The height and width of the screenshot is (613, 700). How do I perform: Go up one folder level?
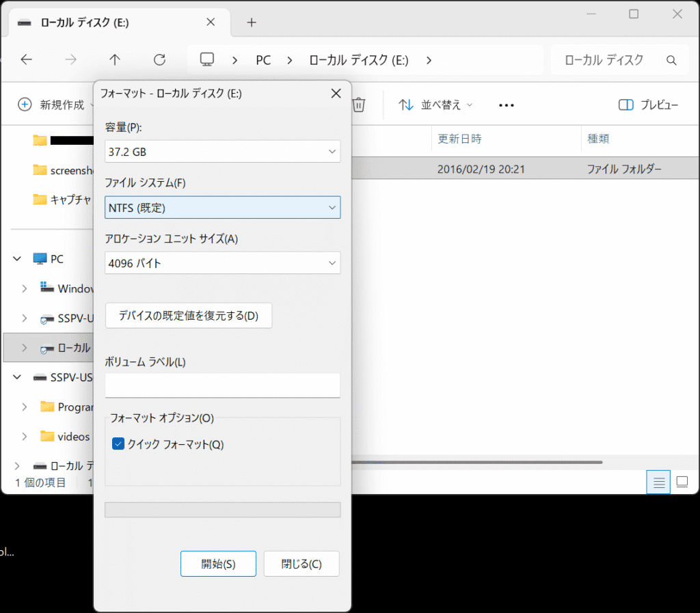[x=115, y=59]
